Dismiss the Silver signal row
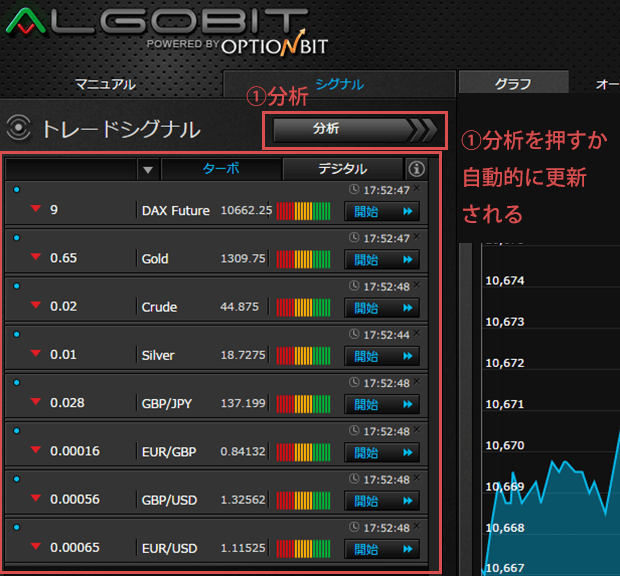 pyautogui.click(x=417, y=333)
